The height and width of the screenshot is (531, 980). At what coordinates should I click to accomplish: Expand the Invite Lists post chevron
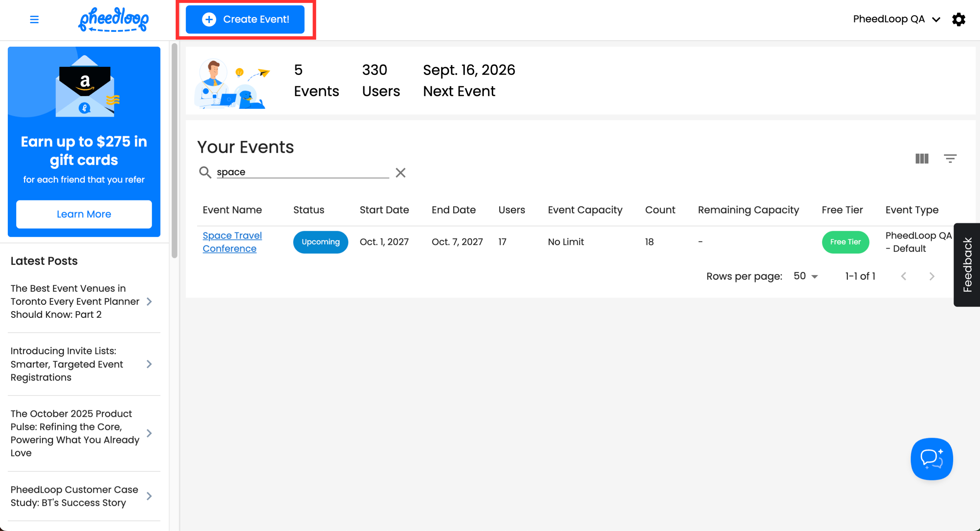[149, 364]
